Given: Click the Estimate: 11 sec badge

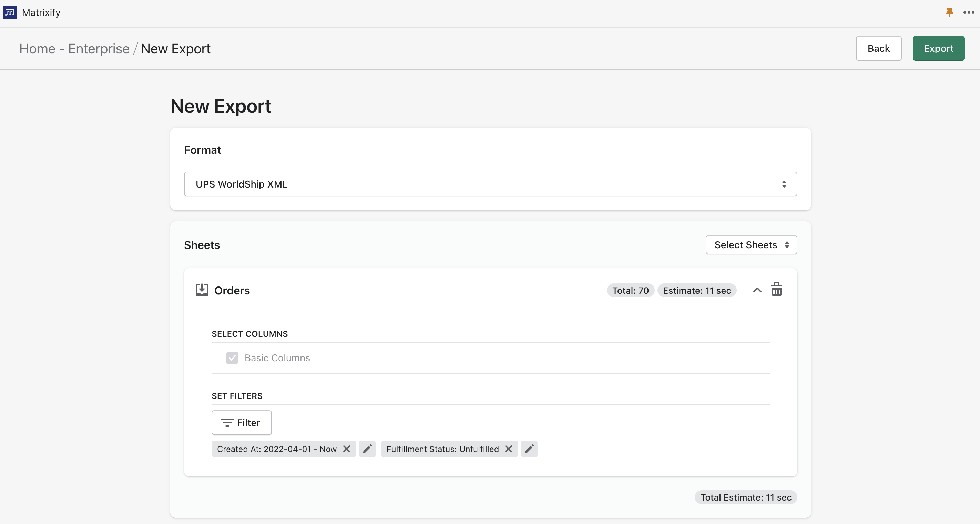Looking at the screenshot, I should click(696, 290).
